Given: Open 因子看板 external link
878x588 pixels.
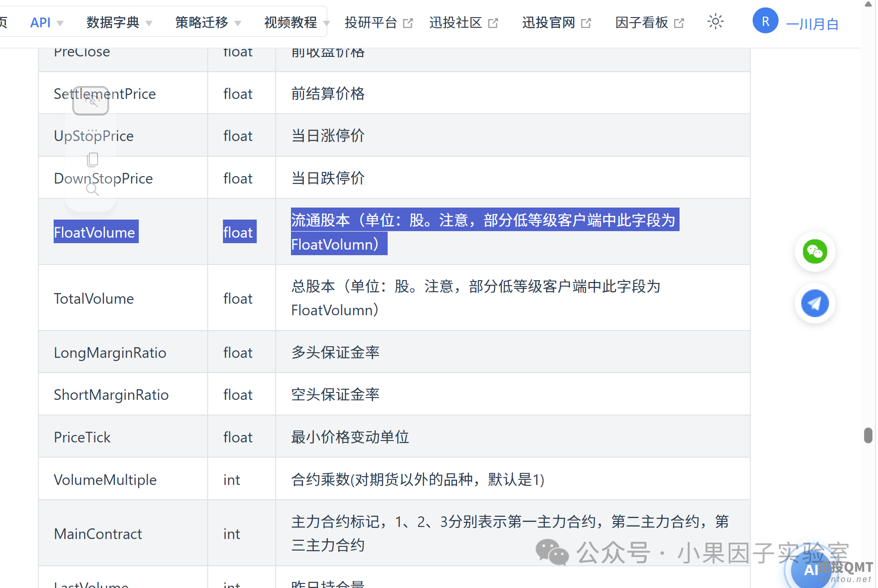Looking at the screenshot, I should [x=649, y=22].
